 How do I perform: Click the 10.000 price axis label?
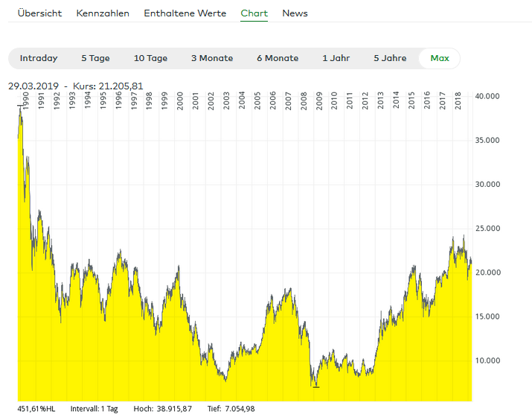(487, 360)
